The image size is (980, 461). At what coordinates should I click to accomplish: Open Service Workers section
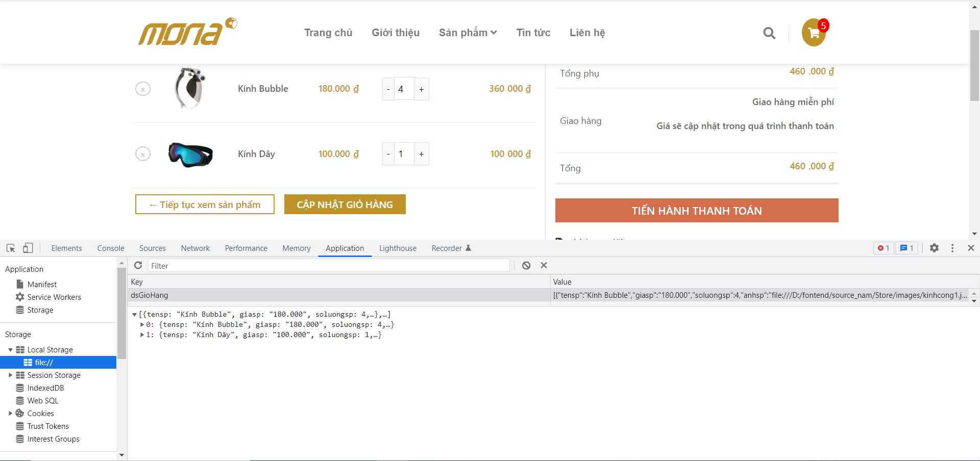(x=54, y=297)
